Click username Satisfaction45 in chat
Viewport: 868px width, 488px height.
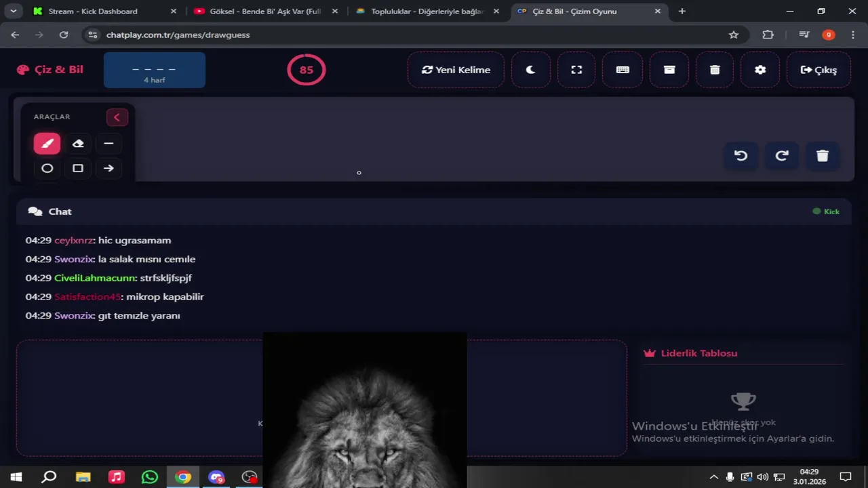point(87,297)
